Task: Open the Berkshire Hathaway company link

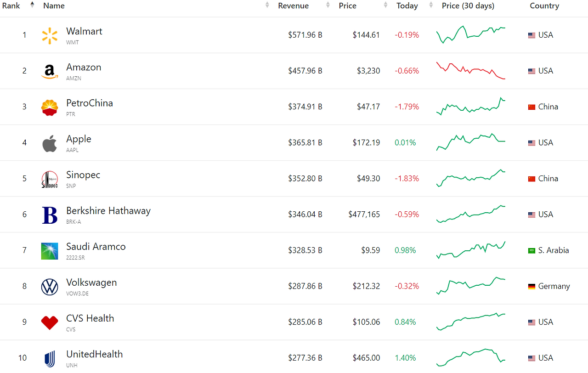Action: tap(108, 211)
